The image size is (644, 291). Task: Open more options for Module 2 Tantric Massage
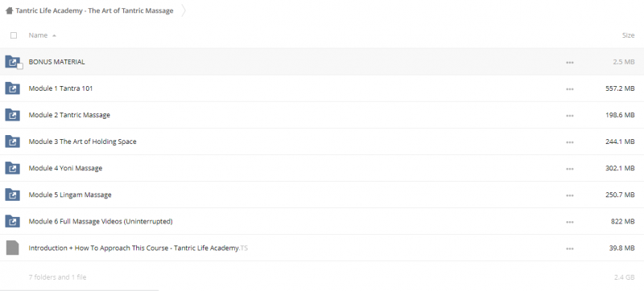click(569, 116)
